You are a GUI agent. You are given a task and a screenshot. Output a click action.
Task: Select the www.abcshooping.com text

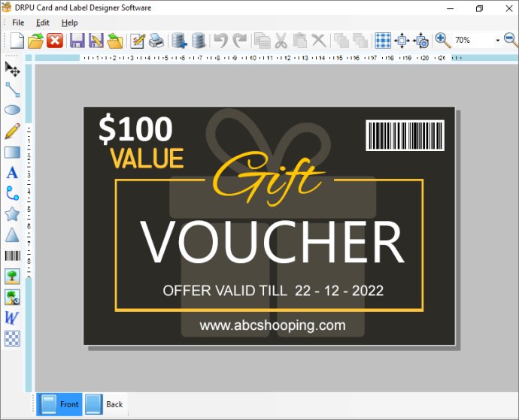pos(272,325)
